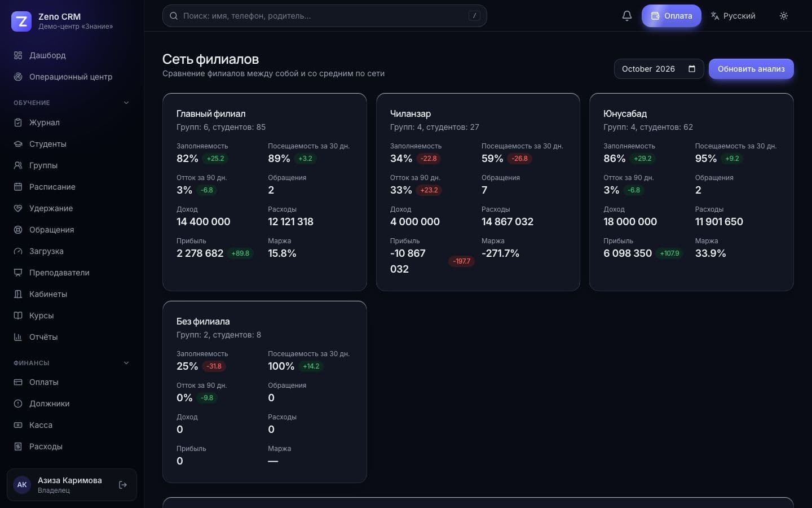Click the 6 098 350 profit value
The image size is (812, 508).
(628, 253)
